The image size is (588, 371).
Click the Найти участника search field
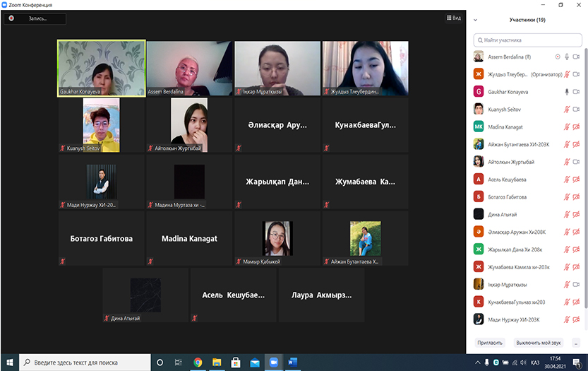pos(529,41)
